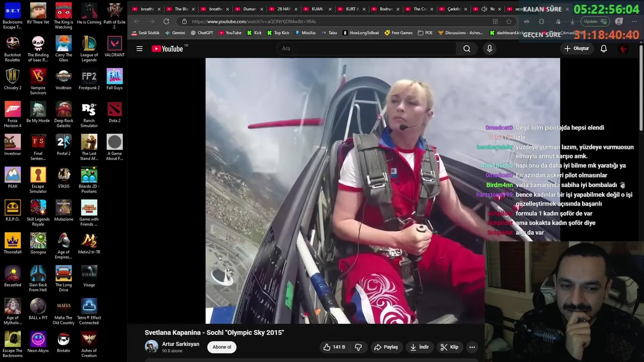Download the video with İndir
This screenshot has width=644, height=362.
(420, 347)
